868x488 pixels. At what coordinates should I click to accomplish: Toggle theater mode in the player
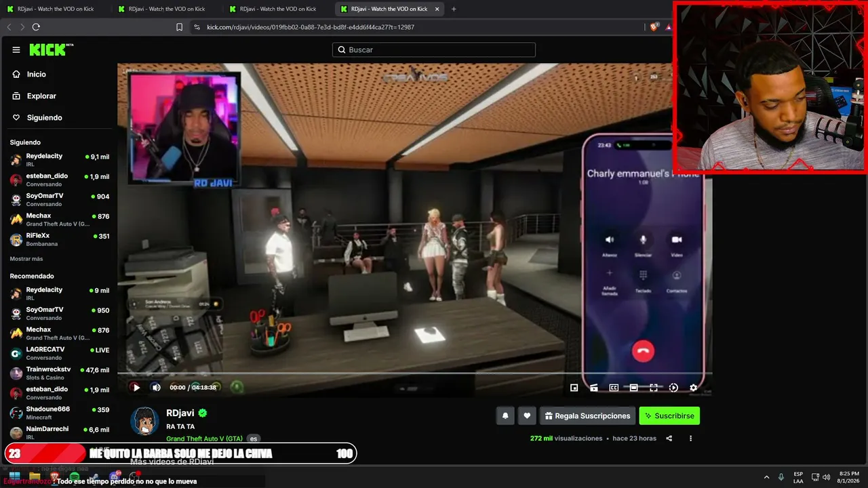(633, 388)
